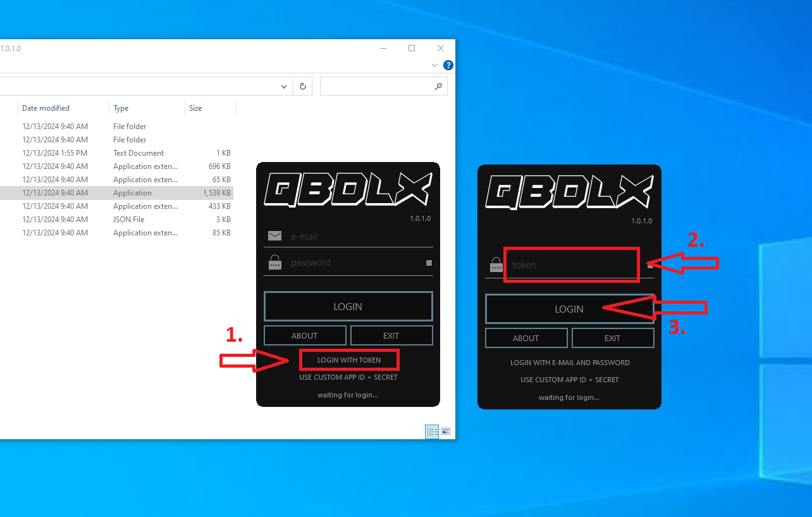Toggle password visibility square in the password field
The height and width of the screenshot is (517, 812).
pyautogui.click(x=429, y=263)
